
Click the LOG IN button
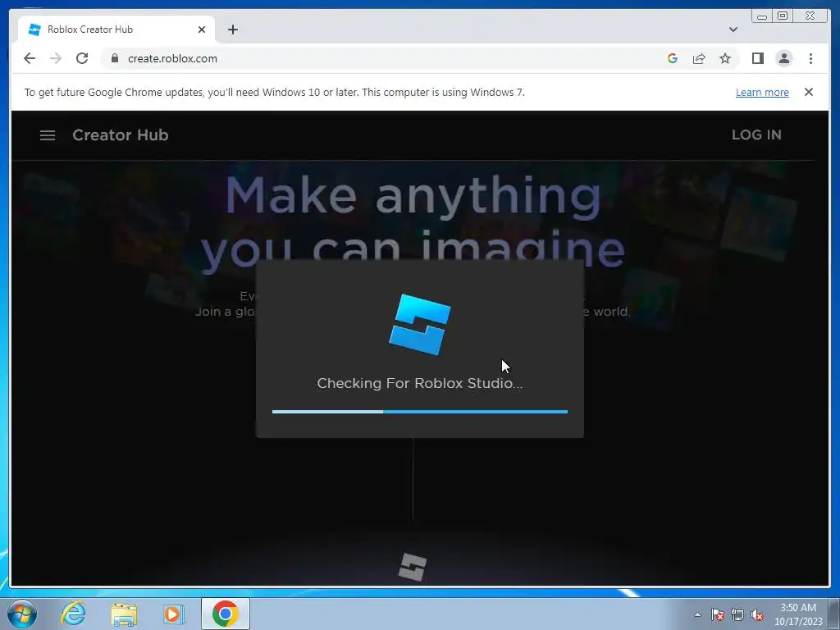point(756,135)
